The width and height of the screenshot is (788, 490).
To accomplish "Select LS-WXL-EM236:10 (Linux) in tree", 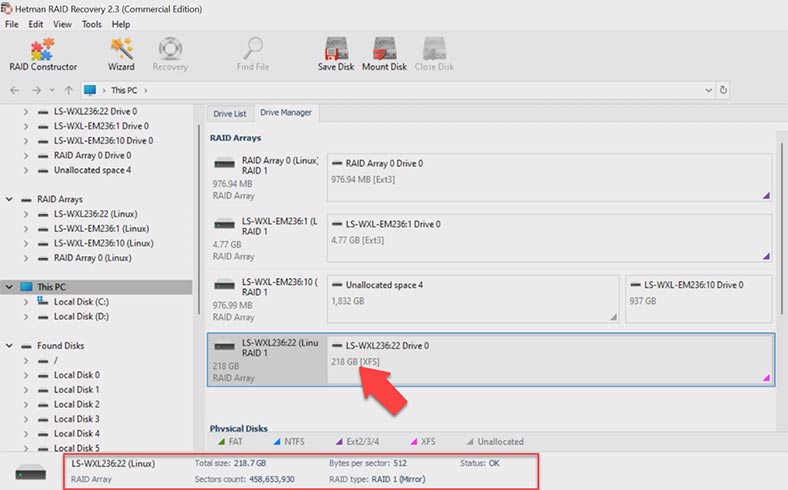I will pos(104,243).
